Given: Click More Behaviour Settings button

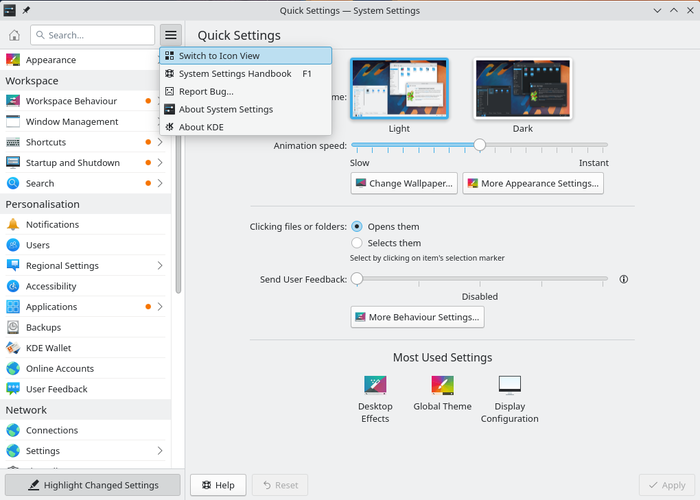Looking at the screenshot, I should click(x=417, y=317).
